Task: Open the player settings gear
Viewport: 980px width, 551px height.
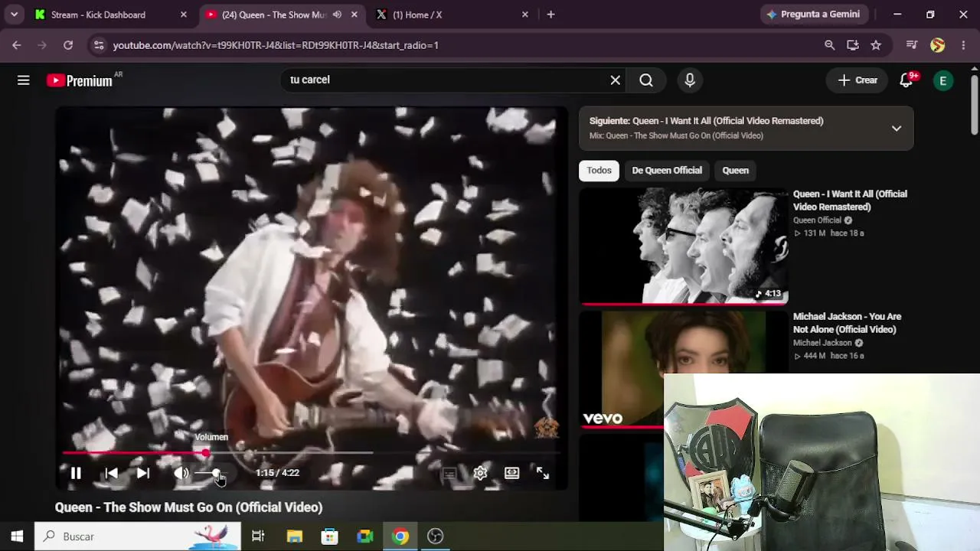Action: (x=480, y=473)
